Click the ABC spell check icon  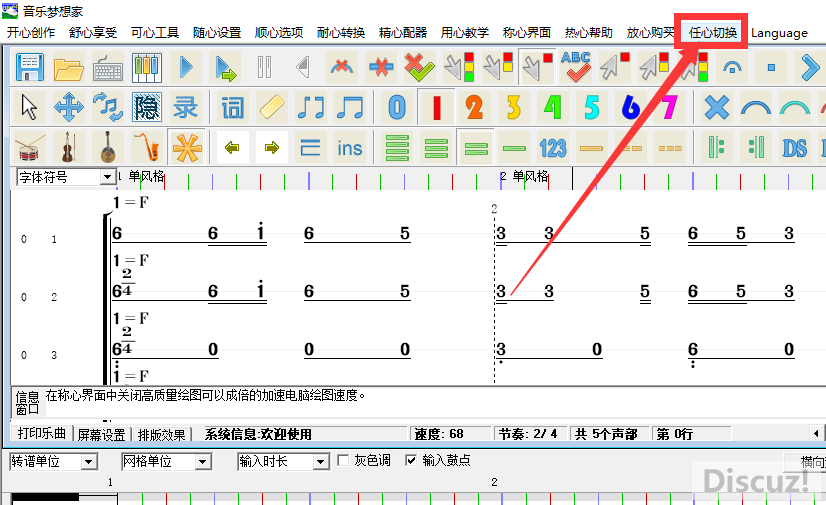pyautogui.click(x=576, y=67)
